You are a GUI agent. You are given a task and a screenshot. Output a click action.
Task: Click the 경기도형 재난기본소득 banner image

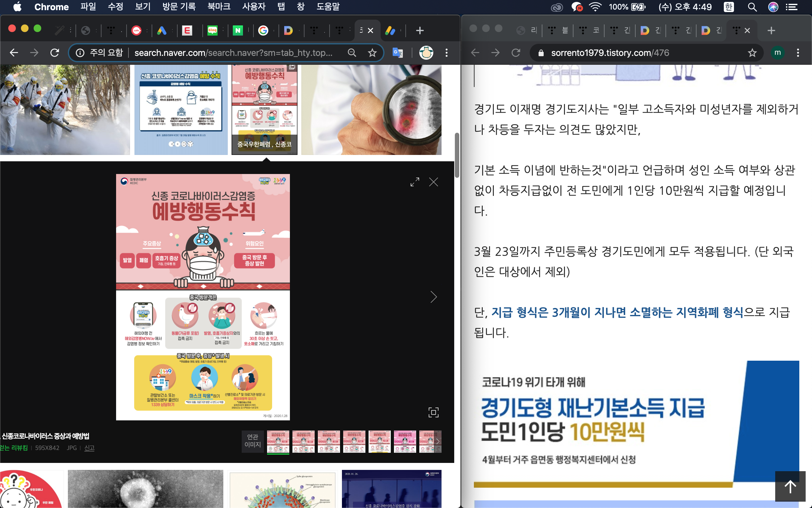pyautogui.click(x=636, y=424)
